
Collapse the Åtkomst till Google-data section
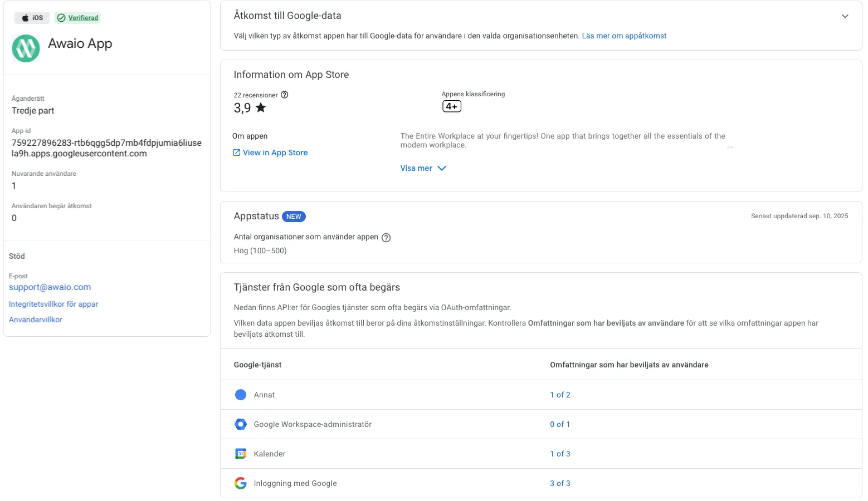tap(845, 16)
